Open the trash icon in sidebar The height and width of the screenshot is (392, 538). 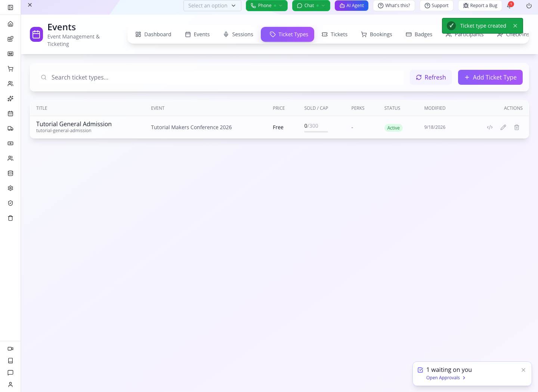pos(10,218)
